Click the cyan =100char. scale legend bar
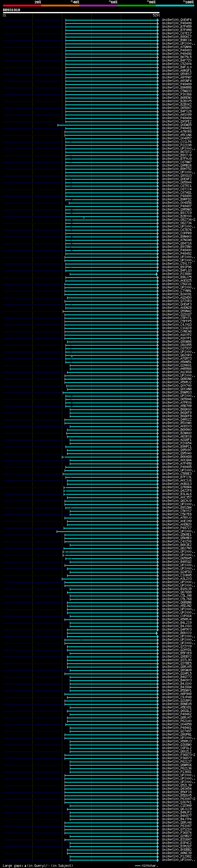Image resolution: width=197 pixels, height=868 pixels. 137,866
